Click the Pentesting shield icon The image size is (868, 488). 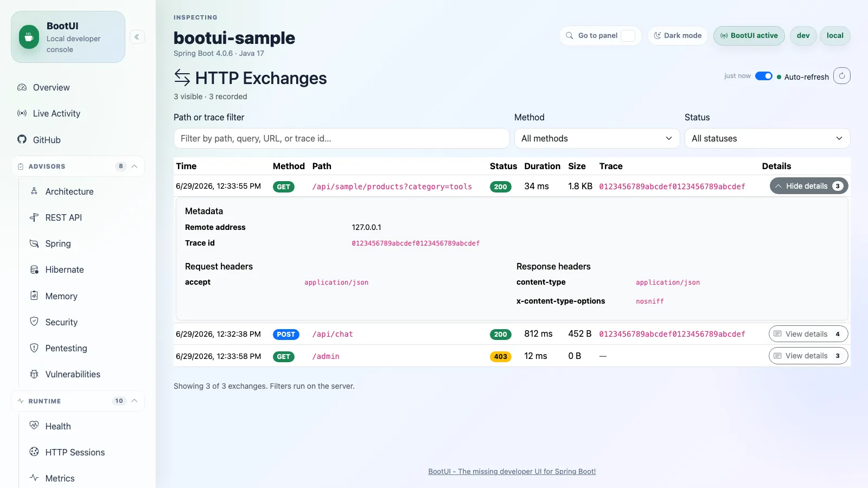tap(34, 348)
